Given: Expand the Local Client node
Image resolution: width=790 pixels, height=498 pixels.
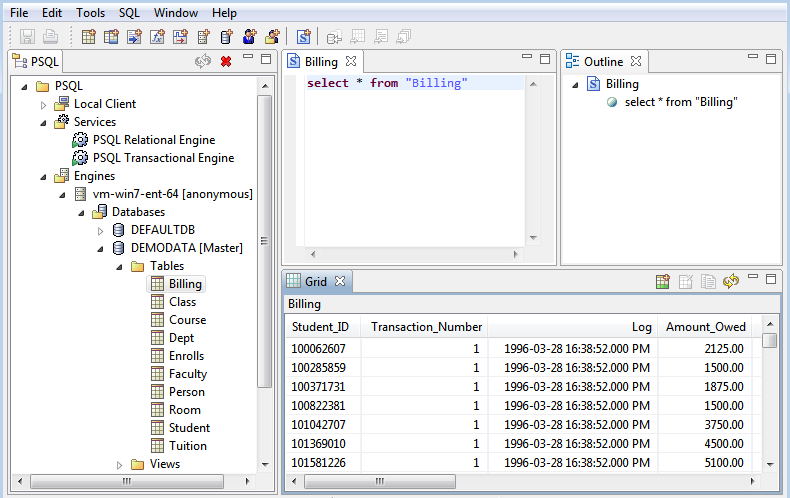Looking at the screenshot, I should coord(43,105).
